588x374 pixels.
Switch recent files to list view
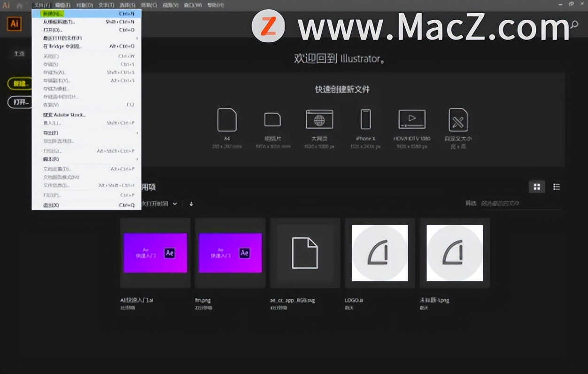557,187
